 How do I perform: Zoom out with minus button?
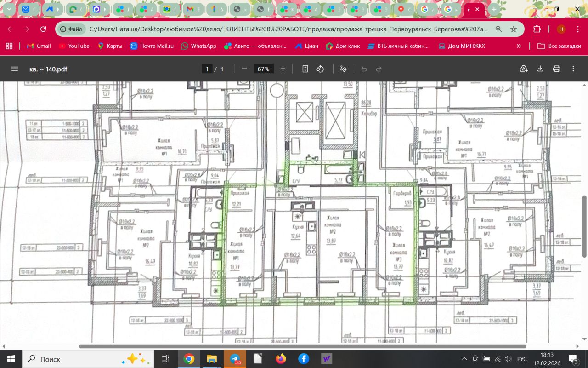tap(244, 69)
